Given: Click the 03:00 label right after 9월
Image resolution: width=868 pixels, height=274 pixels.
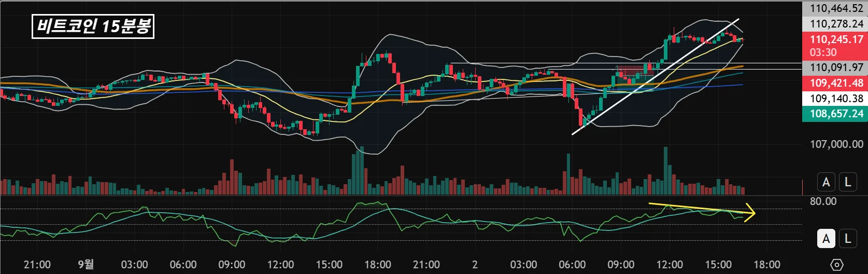Looking at the screenshot, I should coord(135,265).
